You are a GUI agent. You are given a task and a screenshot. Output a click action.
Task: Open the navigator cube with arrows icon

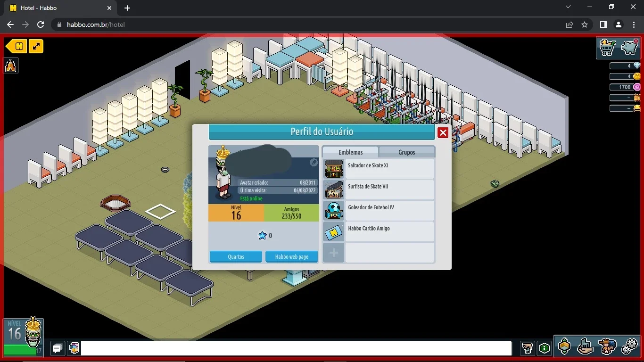pos(564,346)
